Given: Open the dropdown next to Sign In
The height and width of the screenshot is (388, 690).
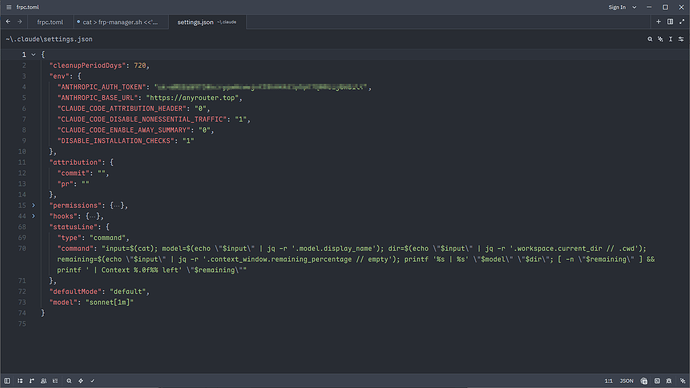Looking at the screenshot, I should pyautogui.click(x=634, y=7).
